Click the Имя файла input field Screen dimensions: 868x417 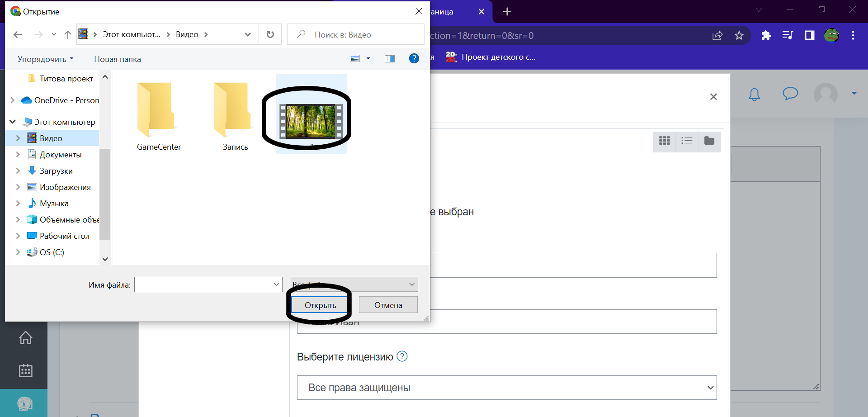tap(203, 284)
